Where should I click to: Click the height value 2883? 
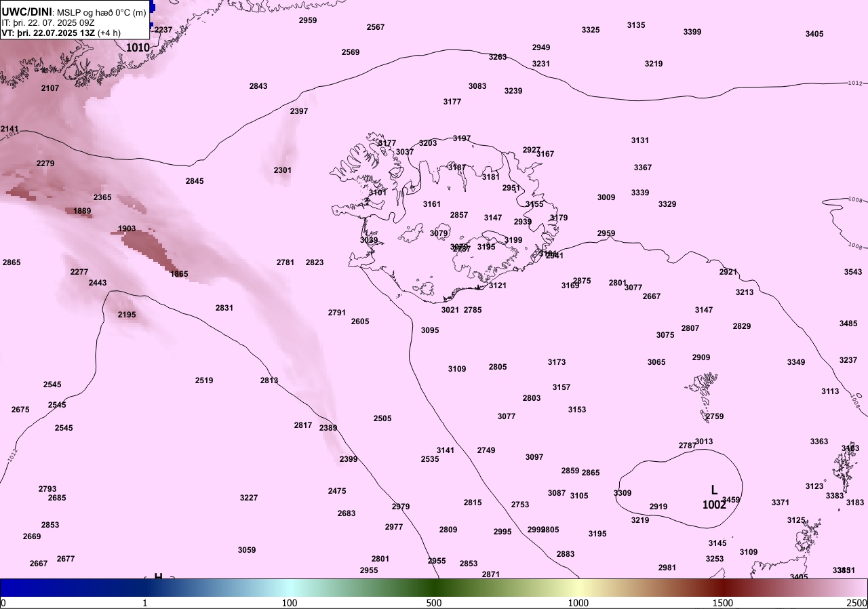click(566, 554)
